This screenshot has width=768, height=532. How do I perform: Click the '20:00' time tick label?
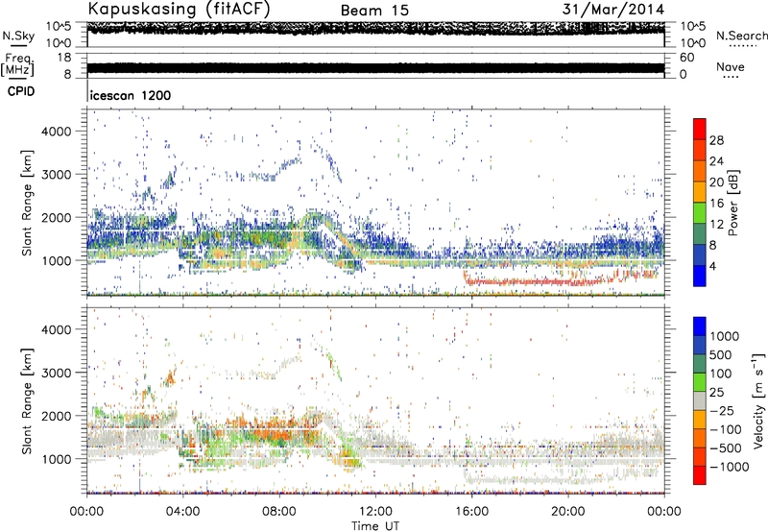568,512
